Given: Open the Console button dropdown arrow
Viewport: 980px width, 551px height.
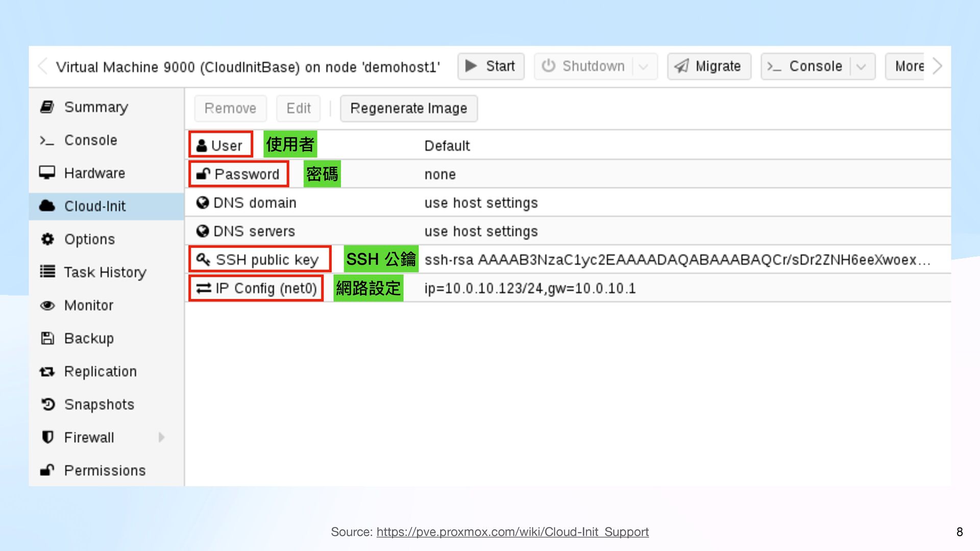Looking at the screenshot, I should point(862,66).
